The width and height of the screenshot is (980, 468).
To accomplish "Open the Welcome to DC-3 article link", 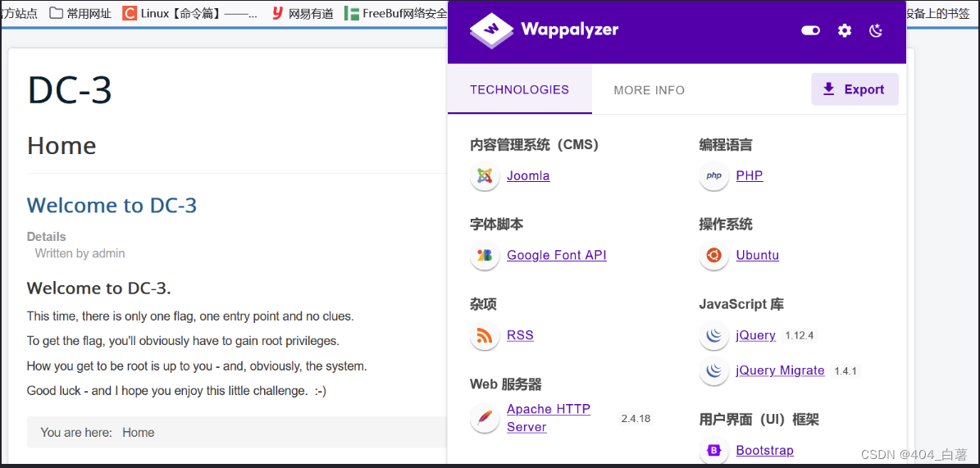I will pyautogui.click(x=112, y=205).
